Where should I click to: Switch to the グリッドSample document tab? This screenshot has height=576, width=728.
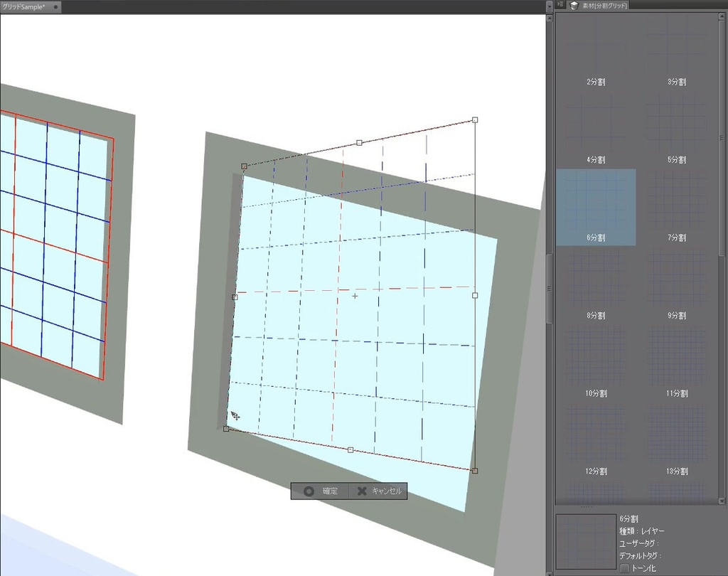click(28, 6)
